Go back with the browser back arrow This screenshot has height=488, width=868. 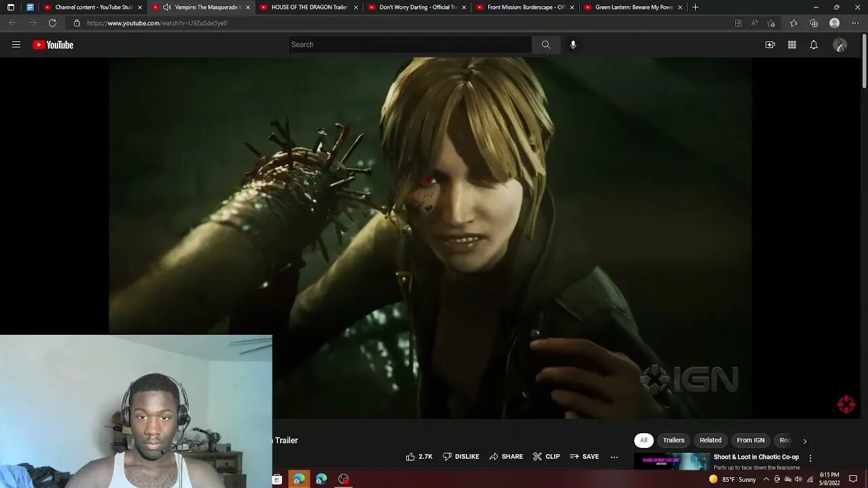(12, 23)
